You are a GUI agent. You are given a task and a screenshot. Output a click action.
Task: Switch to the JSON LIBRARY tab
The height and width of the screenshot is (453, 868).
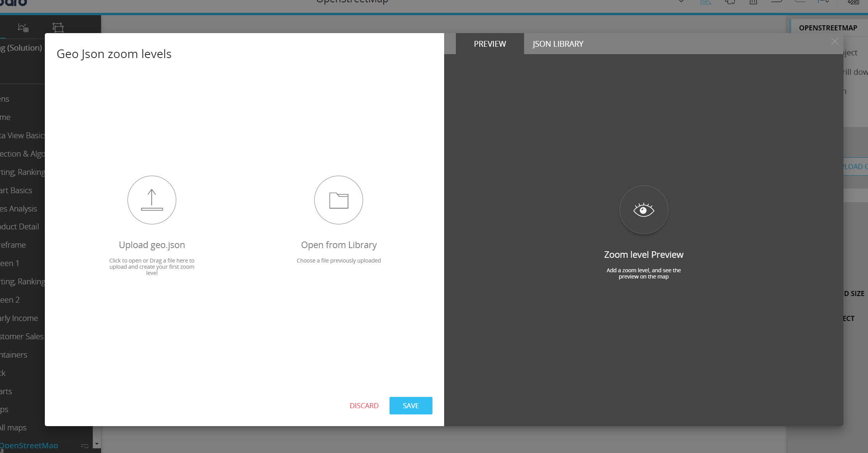[558, 44]
